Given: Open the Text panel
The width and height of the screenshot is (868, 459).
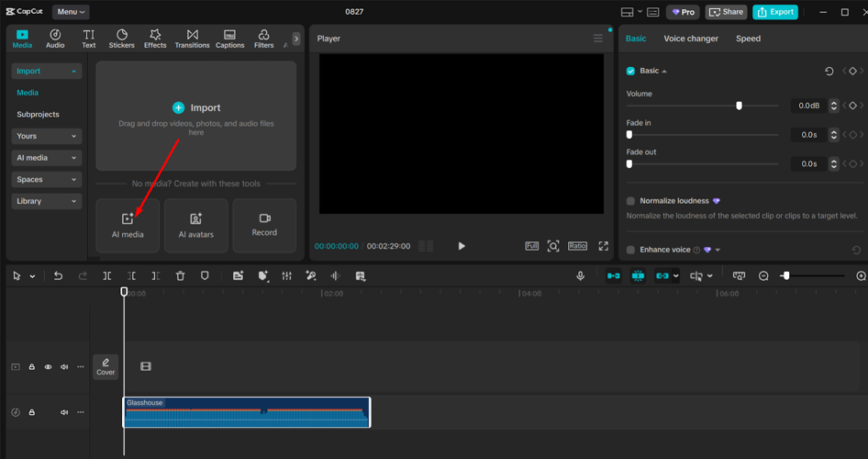Looking at the screenshot, I should click(89, 39).
